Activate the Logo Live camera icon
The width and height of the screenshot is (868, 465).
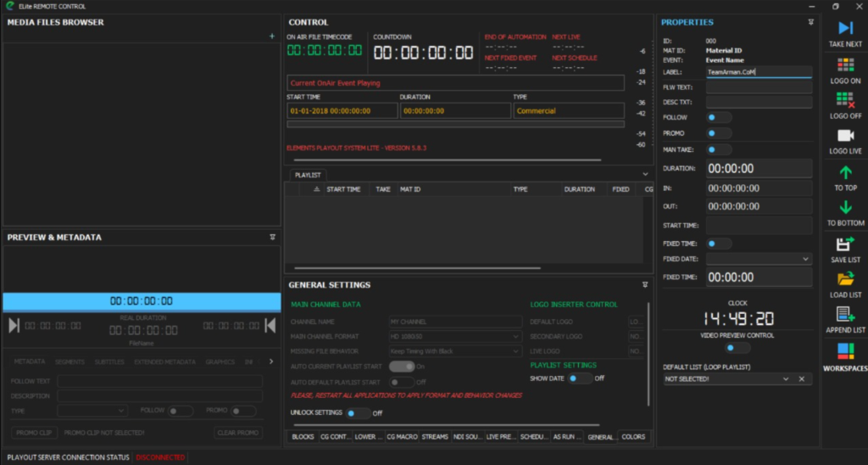coord(845,136)
